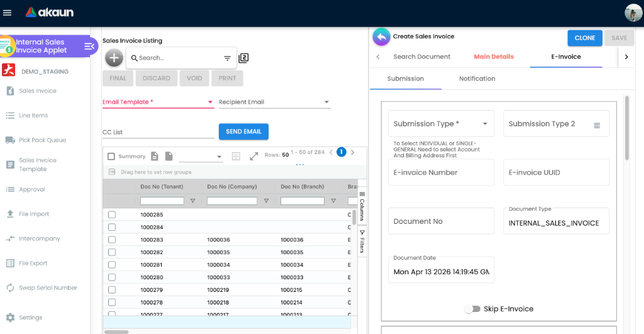Open the dropdown beside the document icons

pyautogui.click(x=201, y=157)
